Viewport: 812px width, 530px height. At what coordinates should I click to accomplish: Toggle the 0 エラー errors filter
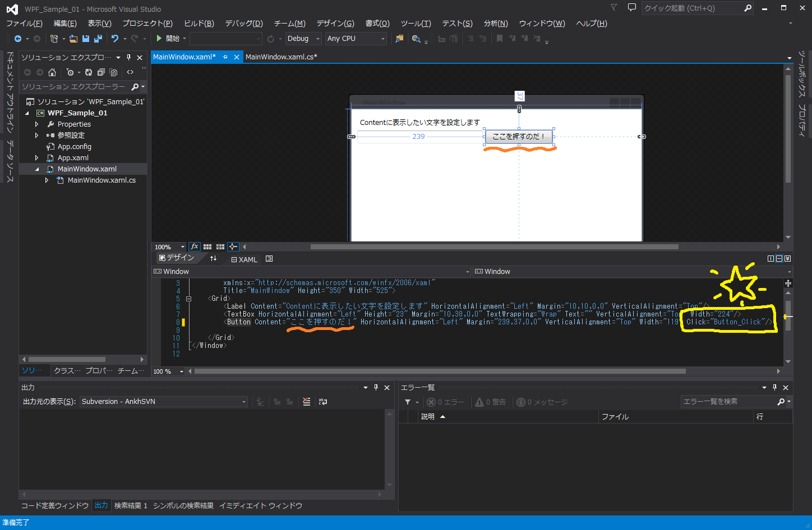click(x=445, y=402)
